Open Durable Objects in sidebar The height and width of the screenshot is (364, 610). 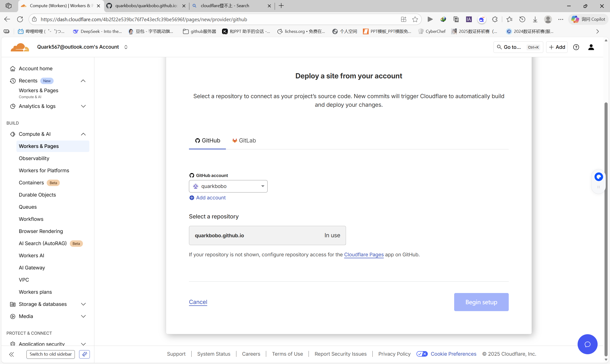37,195
